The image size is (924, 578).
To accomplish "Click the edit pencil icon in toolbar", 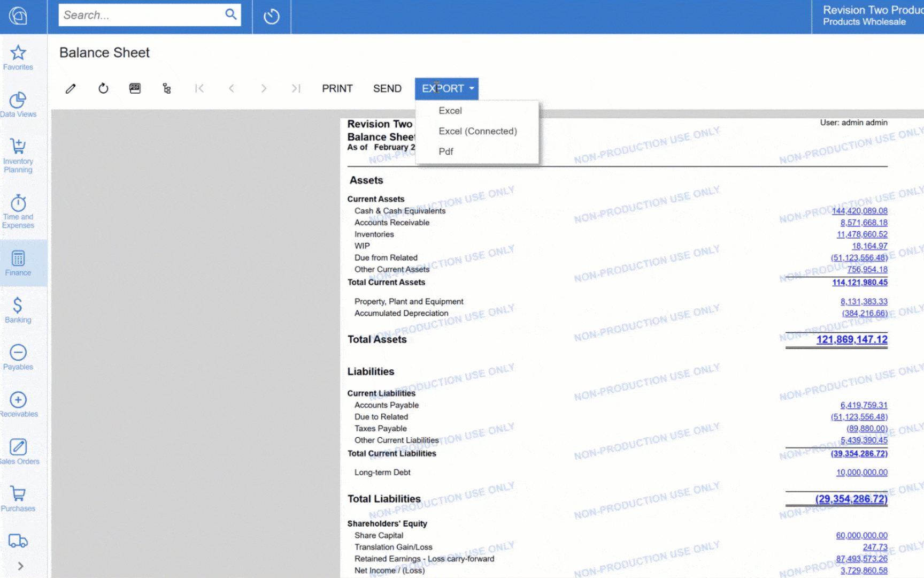I will point(71,89).
